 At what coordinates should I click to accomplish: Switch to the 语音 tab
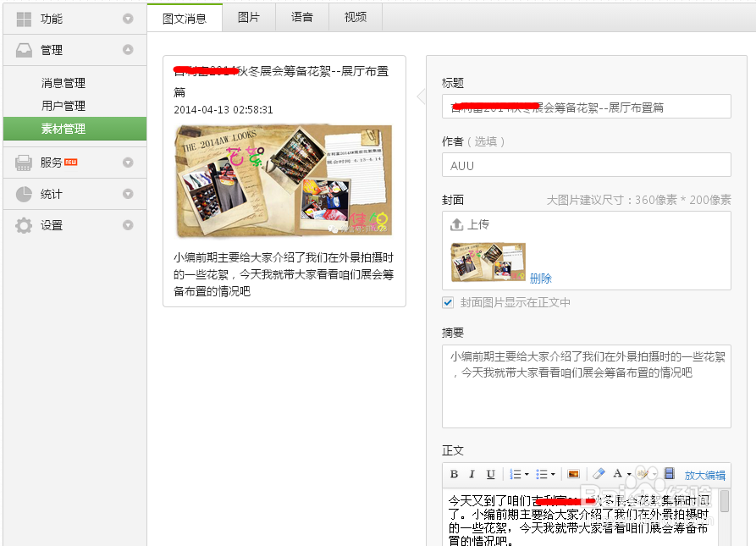(x=301, y=17)
